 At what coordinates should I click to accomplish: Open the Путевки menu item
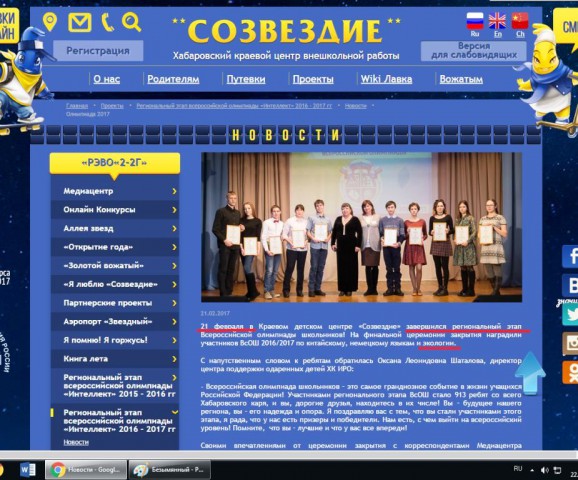(246, 79)
